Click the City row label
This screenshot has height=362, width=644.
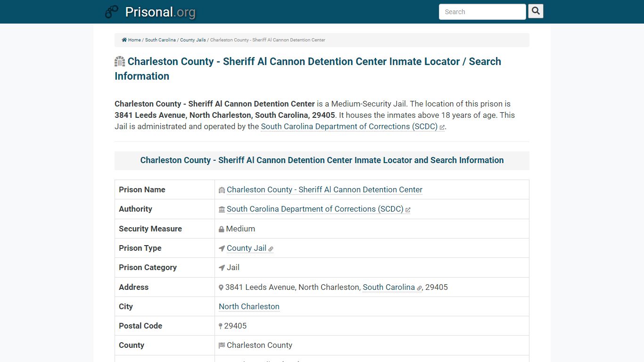point(125,306)
